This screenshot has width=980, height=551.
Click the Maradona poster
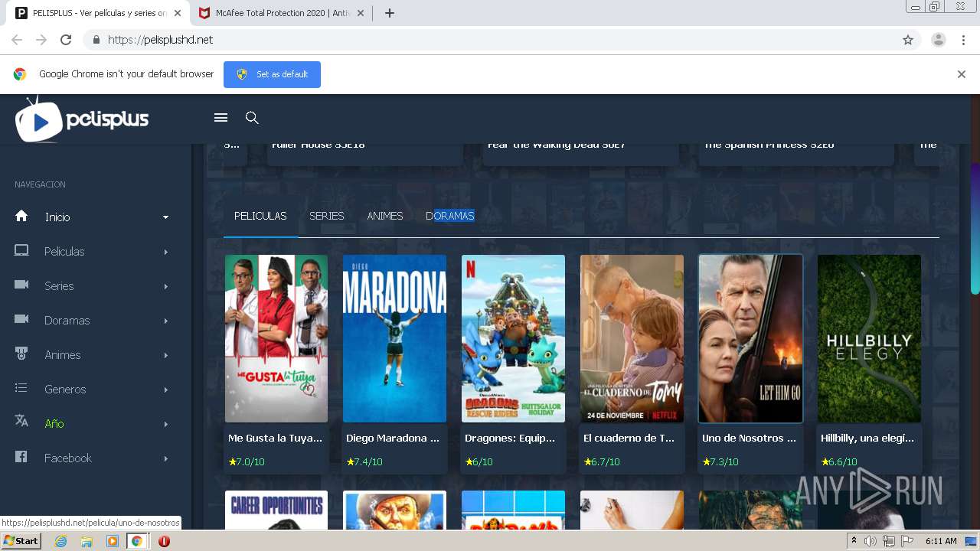click(x=394, y=338)
